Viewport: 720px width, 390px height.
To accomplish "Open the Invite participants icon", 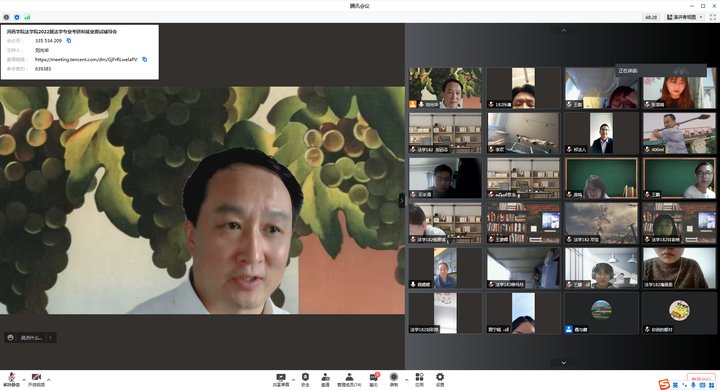I will pos(325,379).
